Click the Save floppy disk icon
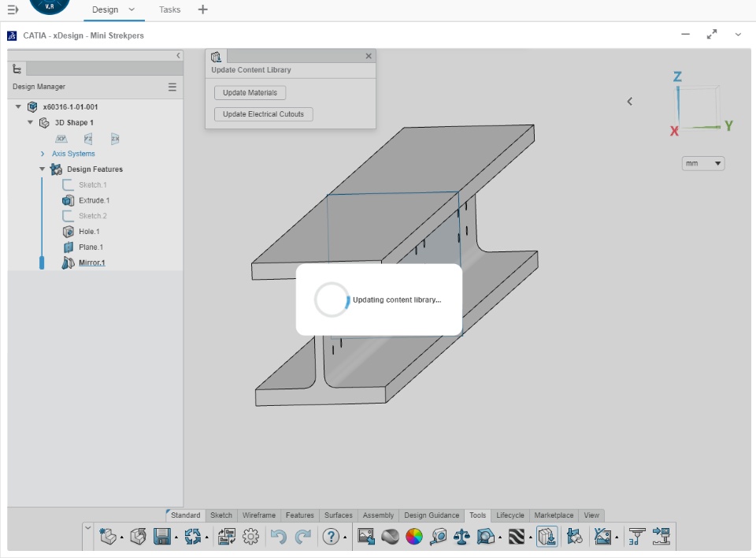The image size is (756, 558). click(162, 536)
